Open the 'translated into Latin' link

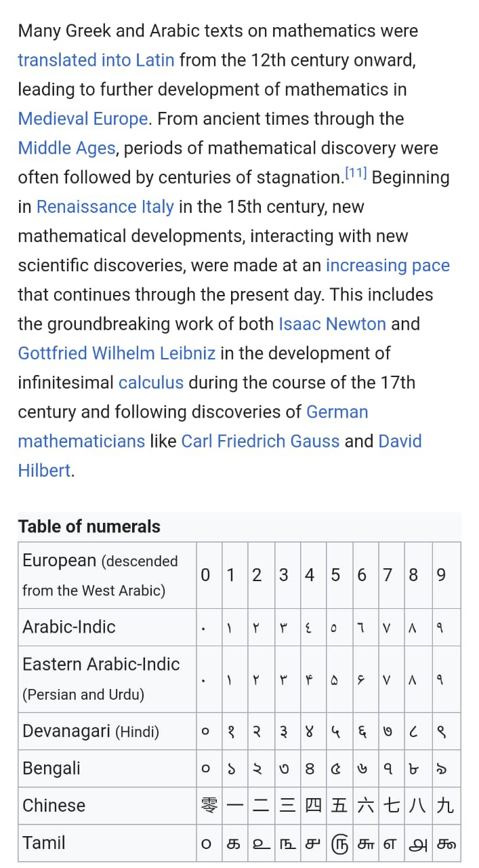96,60
